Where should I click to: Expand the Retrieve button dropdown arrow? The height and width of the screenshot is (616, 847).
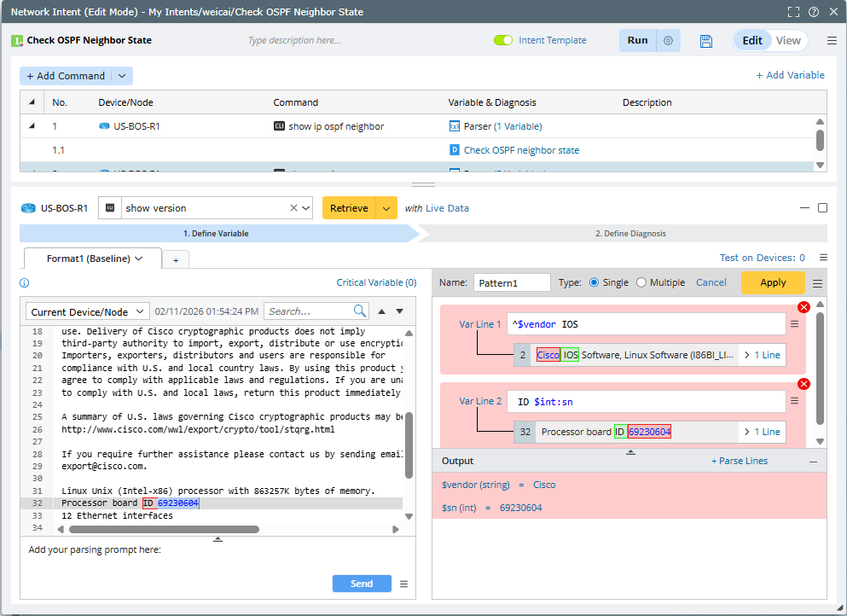[x=386, y=208]
